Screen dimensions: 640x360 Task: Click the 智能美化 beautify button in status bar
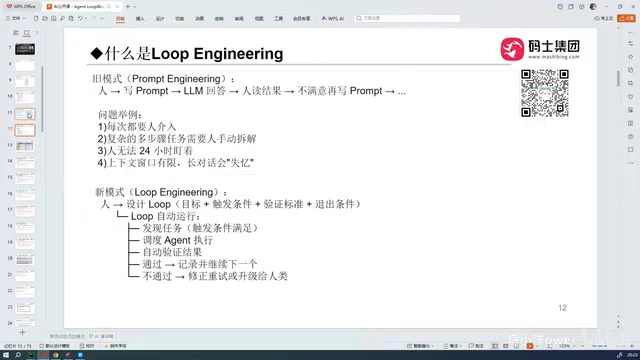(x=420, y=346)
